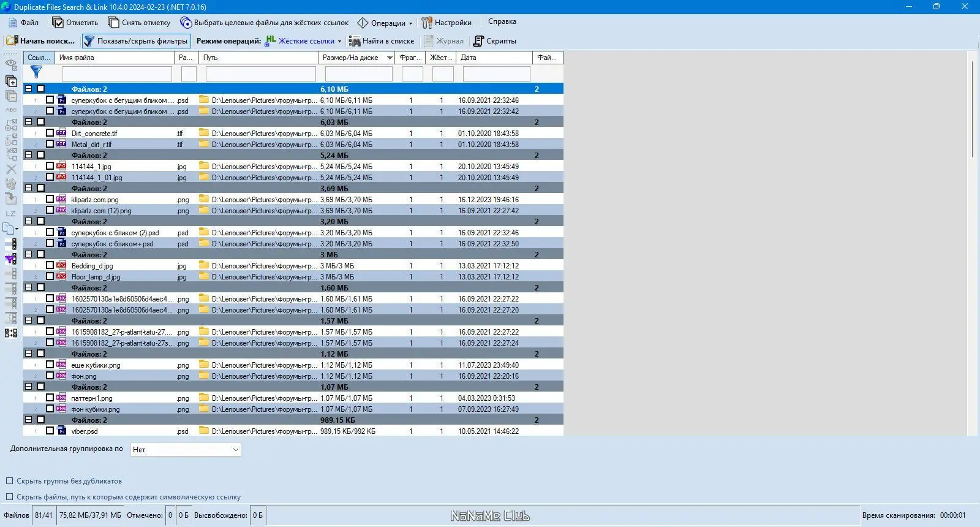Toggle the Показать/скрыть фильтры button

(x=137, y=41)
